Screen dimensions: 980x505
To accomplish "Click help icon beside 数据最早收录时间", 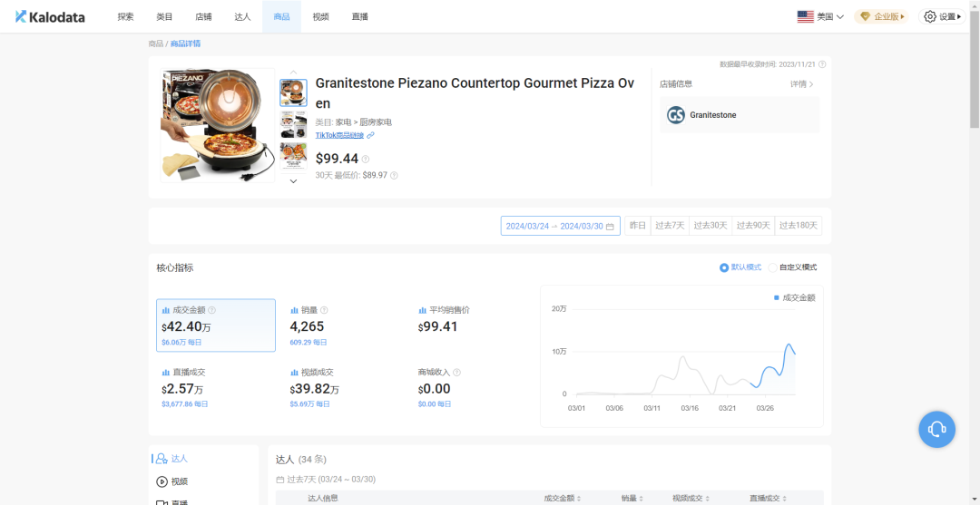I will 822,63.
